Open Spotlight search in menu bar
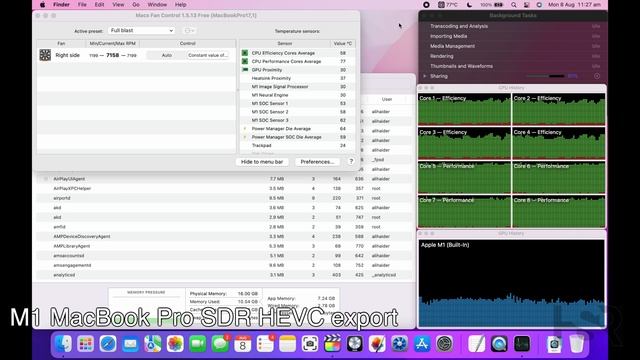The width and height of the screenshot is (640, 360). (x=513, y=5)
